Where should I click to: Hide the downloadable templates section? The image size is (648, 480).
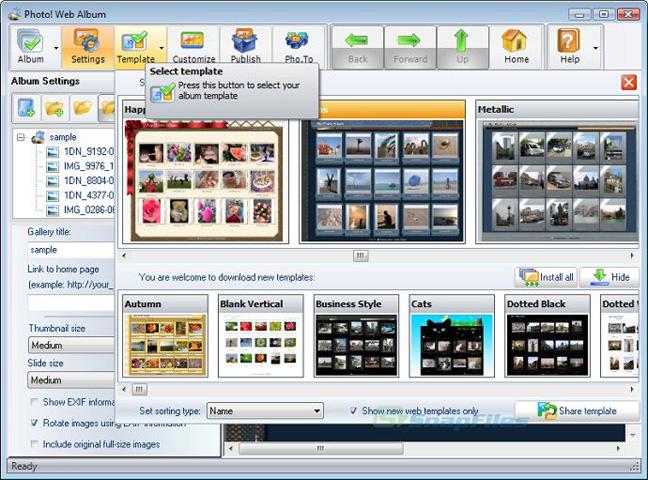(610, 277)
